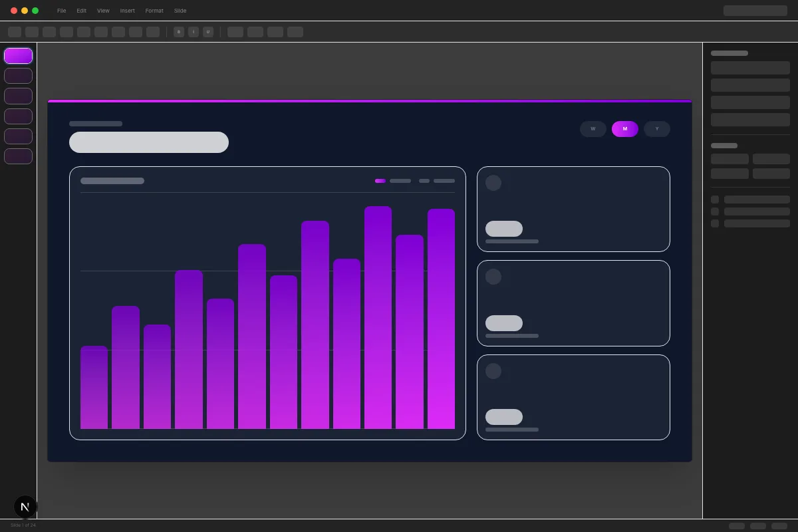Select the second slide thumbnail in sidebar
This screenshot has width=798, height=532.
pyautogui.click(x=18, y=76)
